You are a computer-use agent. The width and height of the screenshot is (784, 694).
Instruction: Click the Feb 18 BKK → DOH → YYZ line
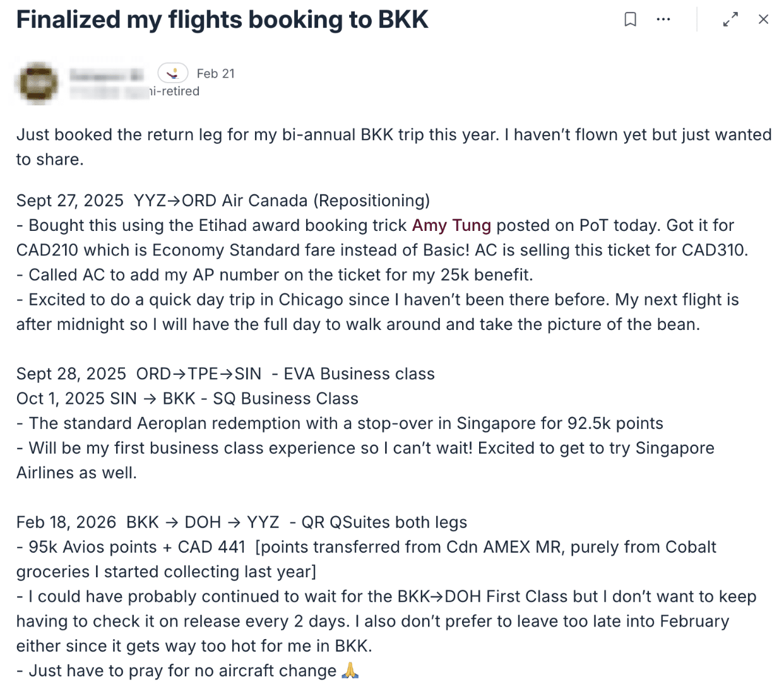point(241,522)
